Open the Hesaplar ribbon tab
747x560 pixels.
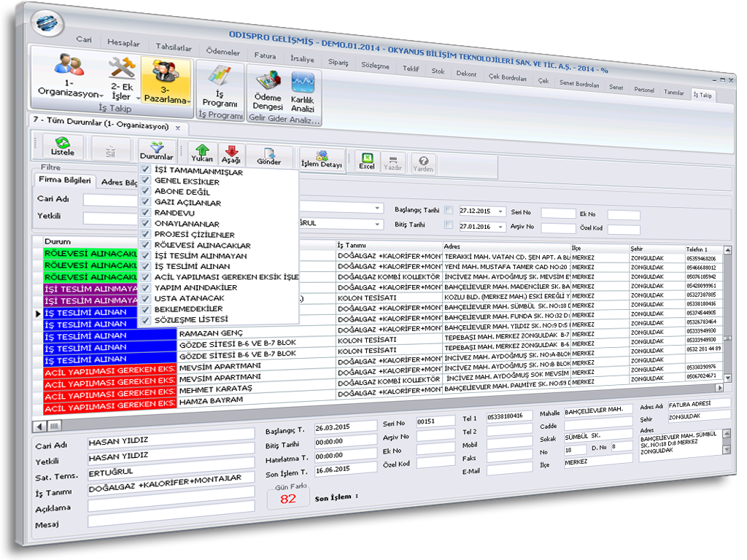[x=123, y=42]
